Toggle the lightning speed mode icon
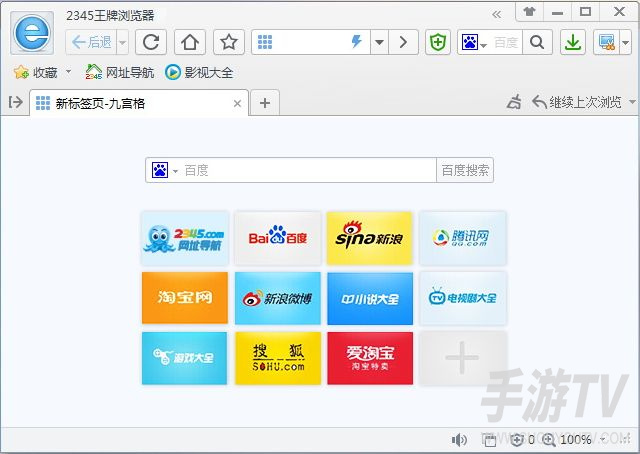Screen dimensions: 640x454 pos(357,41)
